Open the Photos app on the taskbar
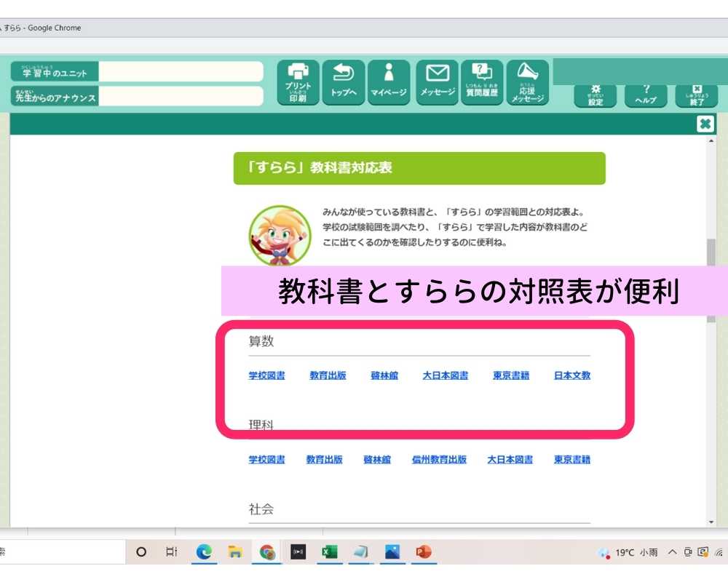Screen dimensions: 728x582 pos(392,552)
